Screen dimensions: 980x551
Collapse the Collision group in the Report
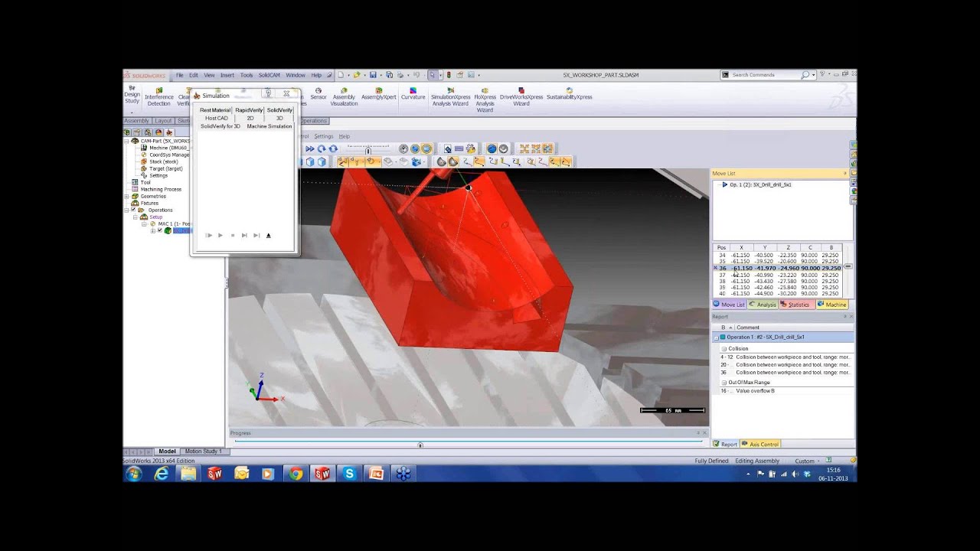tap(724, 348)
